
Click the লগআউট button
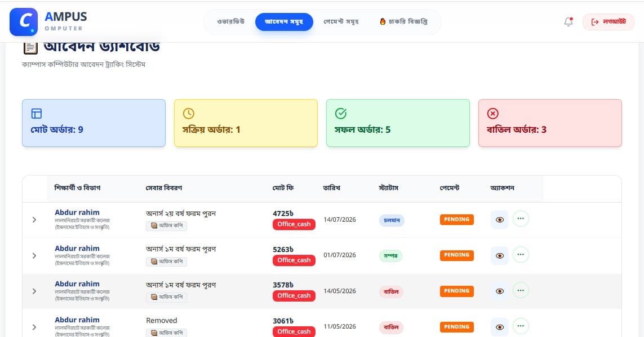pos(609,22)
